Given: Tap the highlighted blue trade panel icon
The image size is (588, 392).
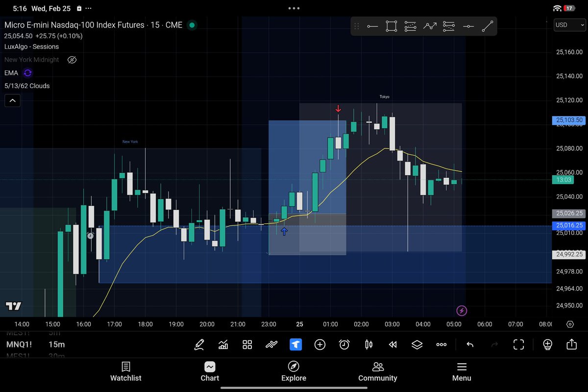Looking at the screenshot, I should pyautogui.click(x=295, y=345).
